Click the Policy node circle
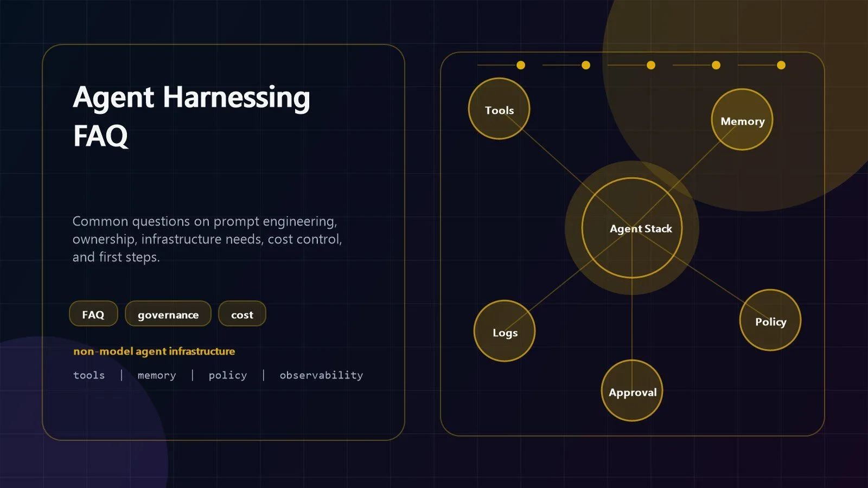The height and width of the screenshot is (488, 868). coord(770,320)
